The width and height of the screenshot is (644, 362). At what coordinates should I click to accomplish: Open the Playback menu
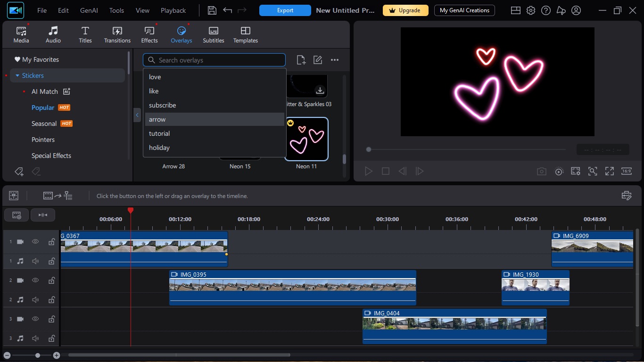[173, 10]
